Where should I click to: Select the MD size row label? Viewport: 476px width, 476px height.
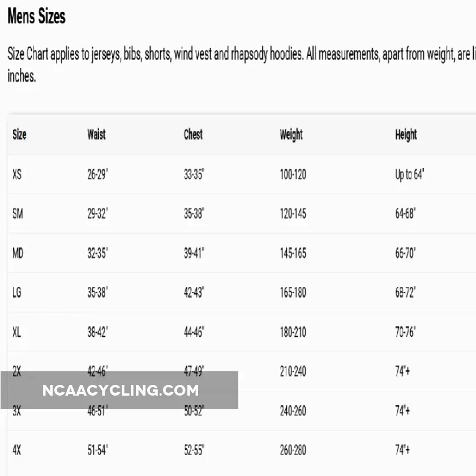pyautogui.click(x=18, y=253)
